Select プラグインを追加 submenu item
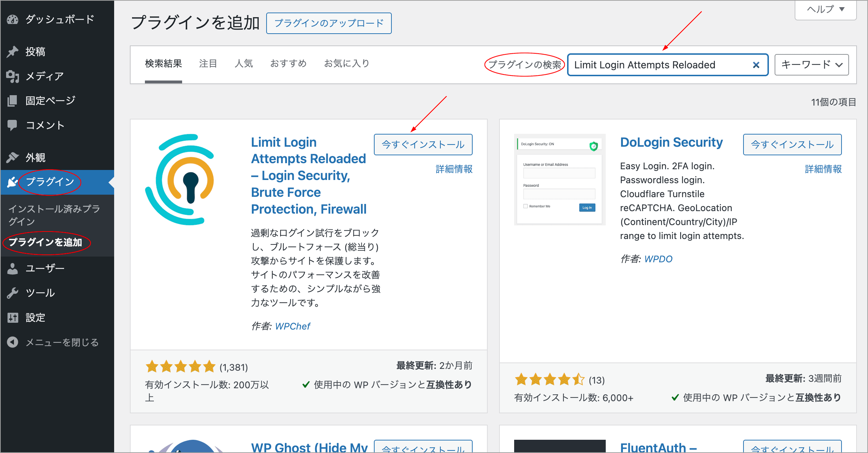Image resolution: width=868 pixels, height=453 pixels. 45,242
